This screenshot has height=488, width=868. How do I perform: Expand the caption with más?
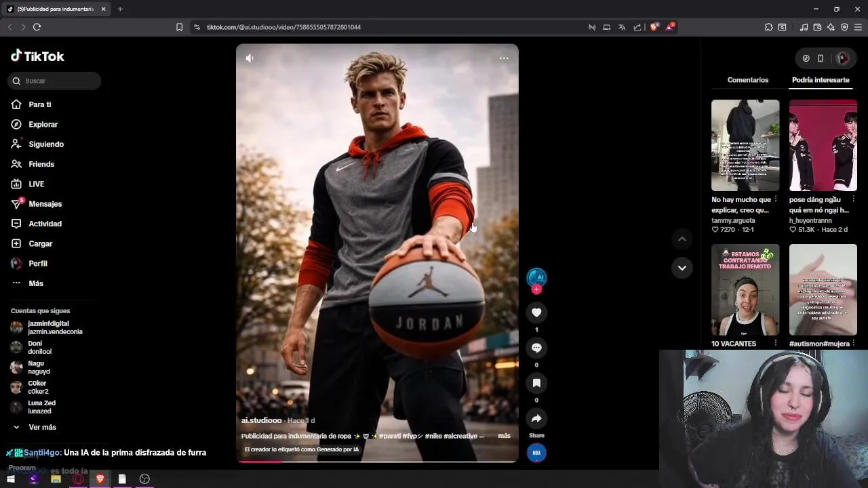tap(504, 436)
